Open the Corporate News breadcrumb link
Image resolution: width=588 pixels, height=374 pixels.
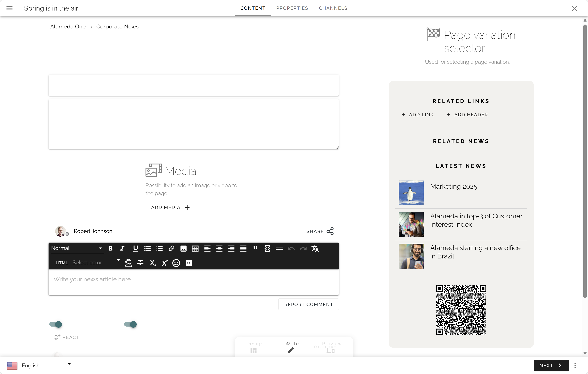tap(117, 27)
